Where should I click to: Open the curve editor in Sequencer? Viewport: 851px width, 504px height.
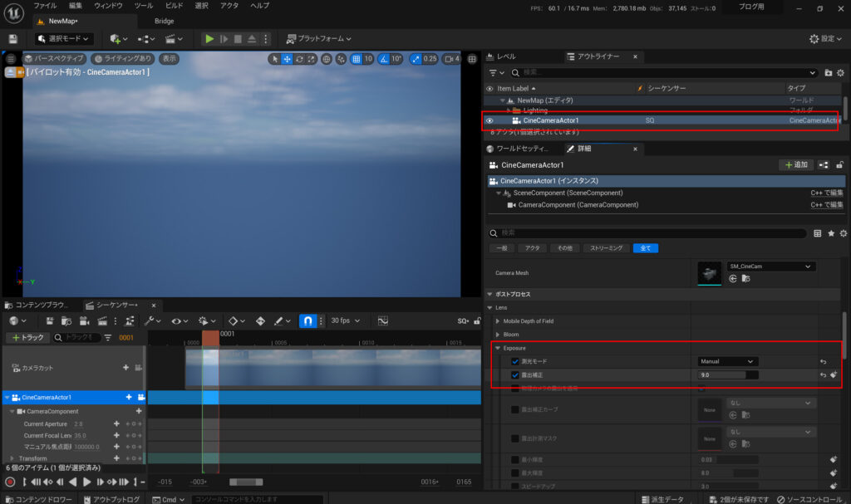click(383, 321)
